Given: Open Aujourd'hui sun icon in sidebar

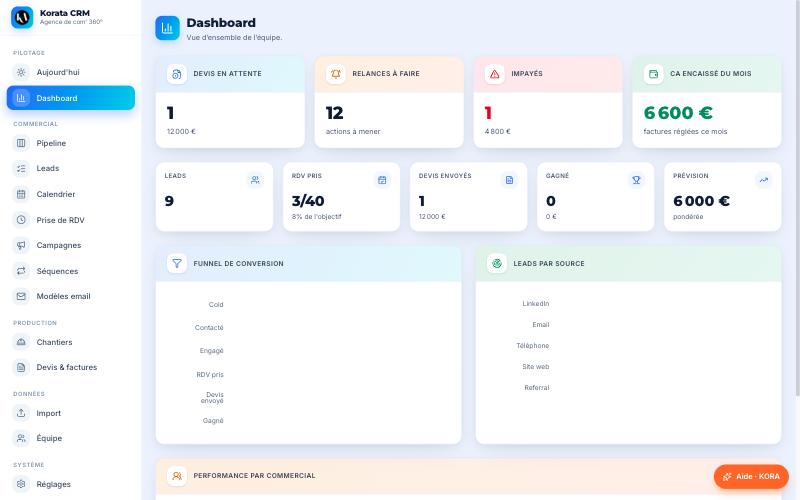Looking at the screenshot, I should point(21,72).
